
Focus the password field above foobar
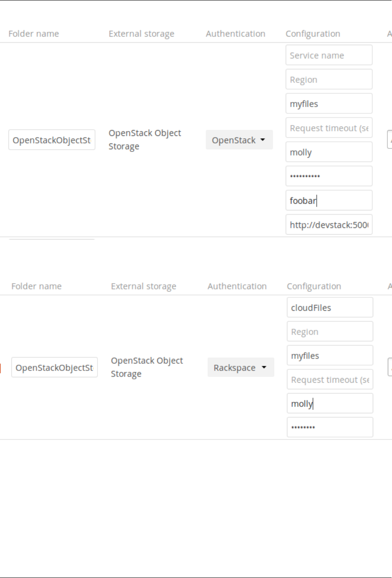click(329, 176)
